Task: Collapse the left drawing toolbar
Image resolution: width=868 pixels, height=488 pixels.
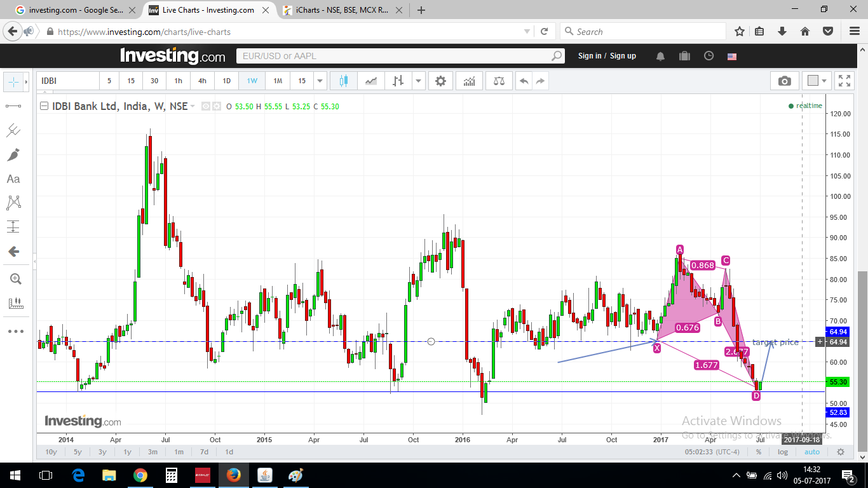Action: click(36, 261)
